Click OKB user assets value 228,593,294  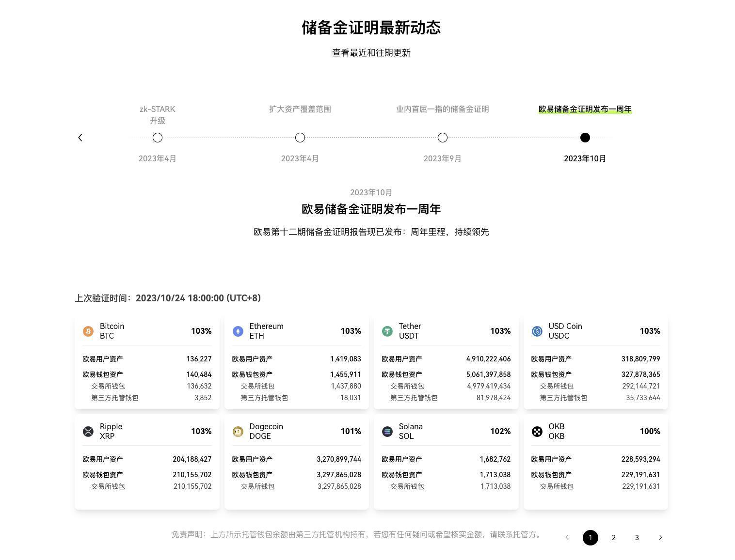(641, 460)
